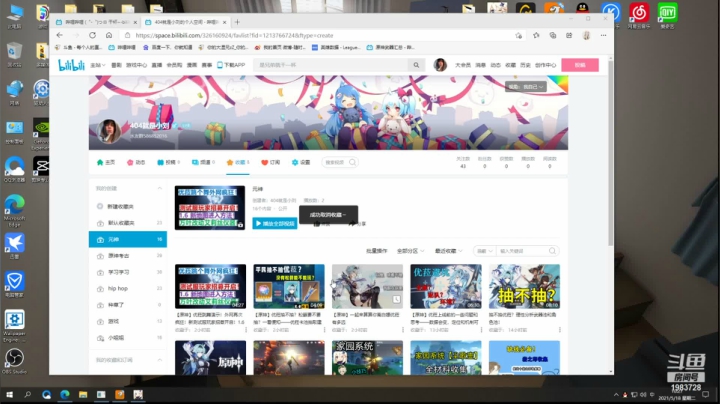Open three-dot menu under first video card
Screen dimensions: 720x404
[x=246, y=330]
